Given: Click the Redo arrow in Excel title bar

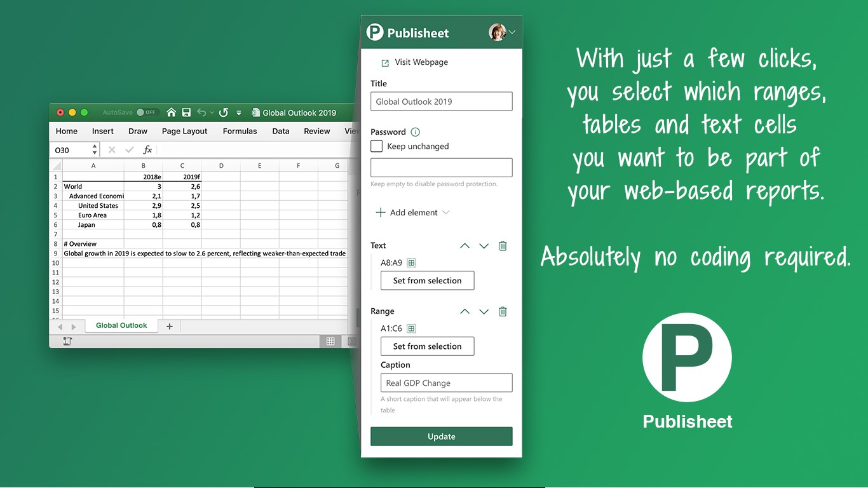Looking at the screenshot, I should [x=224, y=112].
